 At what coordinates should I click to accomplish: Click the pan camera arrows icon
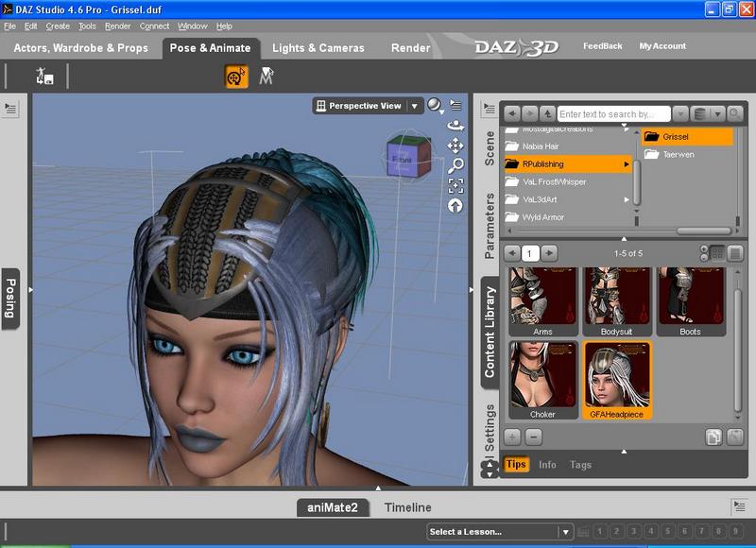coord(455,146)
